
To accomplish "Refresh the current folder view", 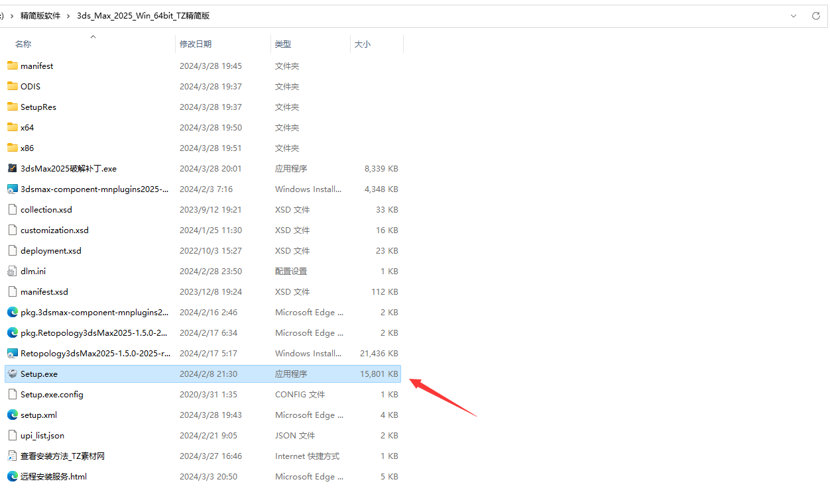I will tap(816, 16).
